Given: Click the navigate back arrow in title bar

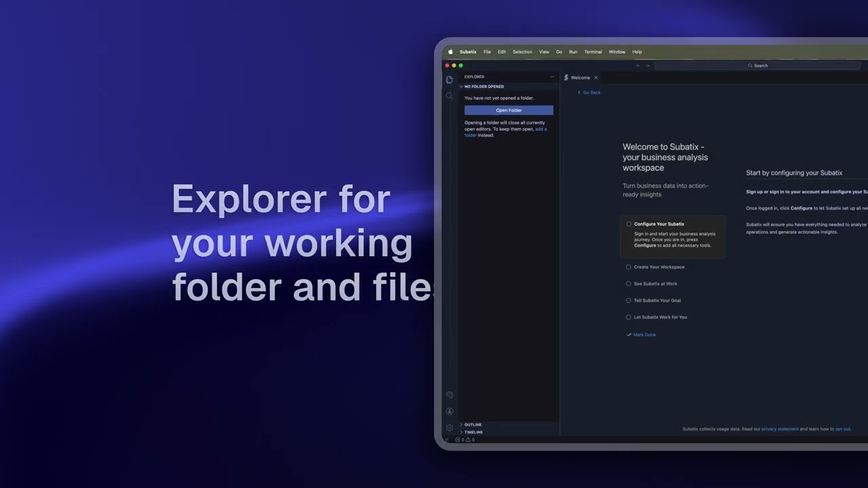Looking at the screenshot, I should pos(637,66).
